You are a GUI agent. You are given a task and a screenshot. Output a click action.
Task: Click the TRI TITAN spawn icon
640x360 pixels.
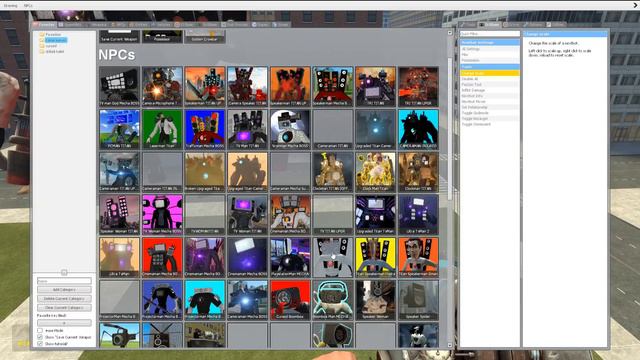click(376, 87)
